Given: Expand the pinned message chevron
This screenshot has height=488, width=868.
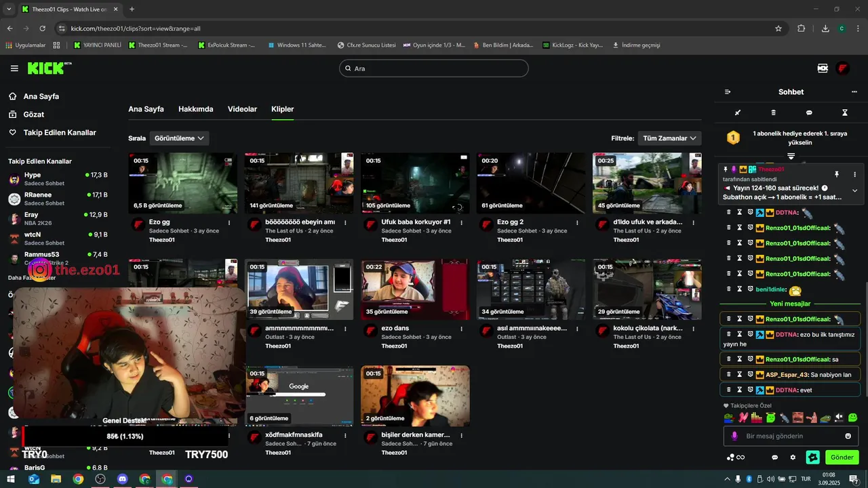Looking at the screenshot, I should (x=854, y=191).
